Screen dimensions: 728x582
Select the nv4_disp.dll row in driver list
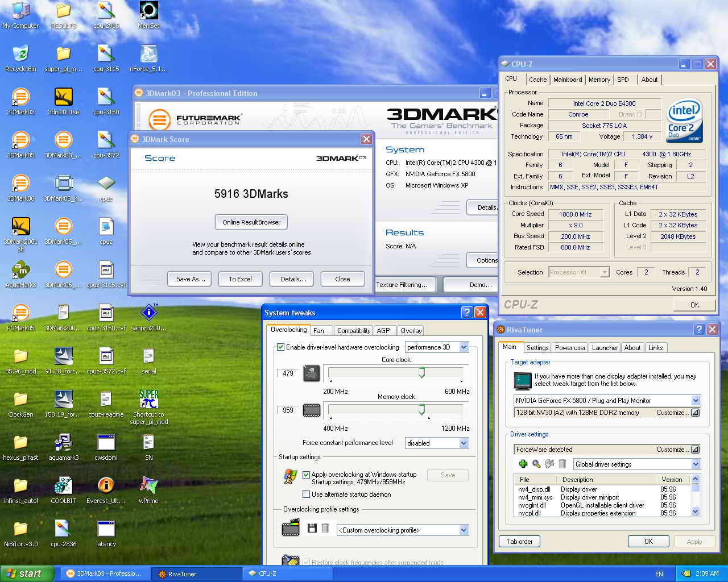point(602,489)
